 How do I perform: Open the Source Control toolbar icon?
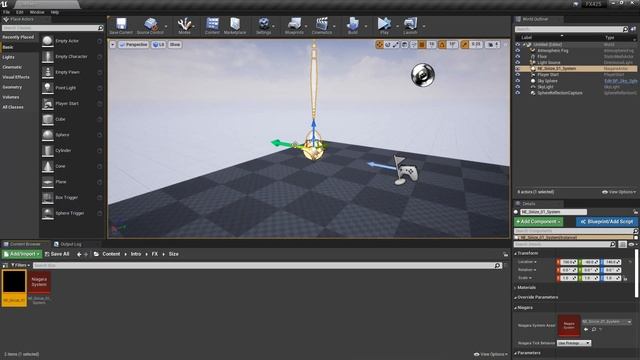coord(150,26)
